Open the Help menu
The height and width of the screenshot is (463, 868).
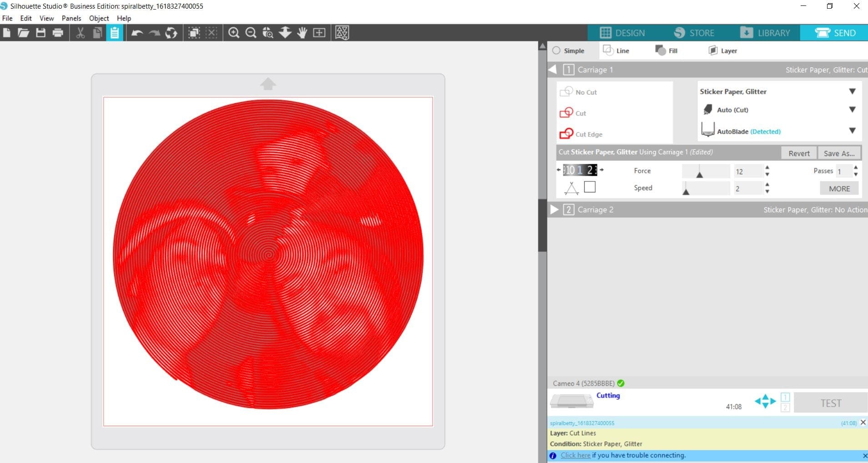point(124,18)
